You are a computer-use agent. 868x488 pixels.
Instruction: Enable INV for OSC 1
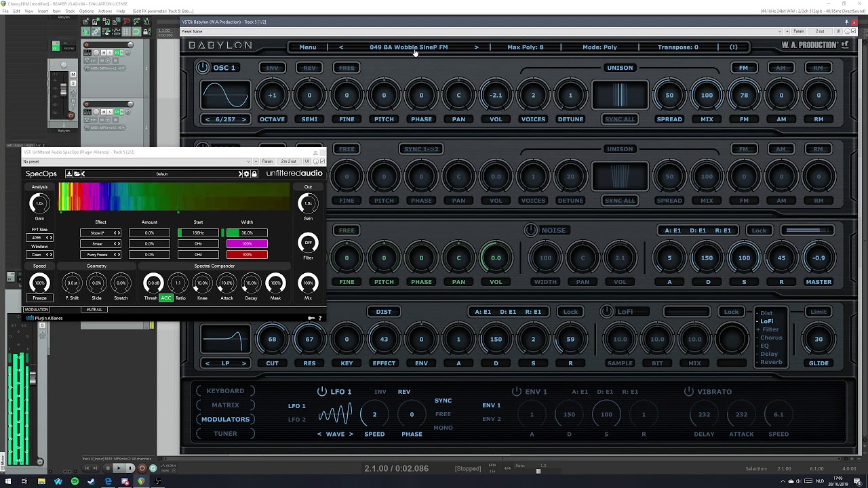point(272,68)
